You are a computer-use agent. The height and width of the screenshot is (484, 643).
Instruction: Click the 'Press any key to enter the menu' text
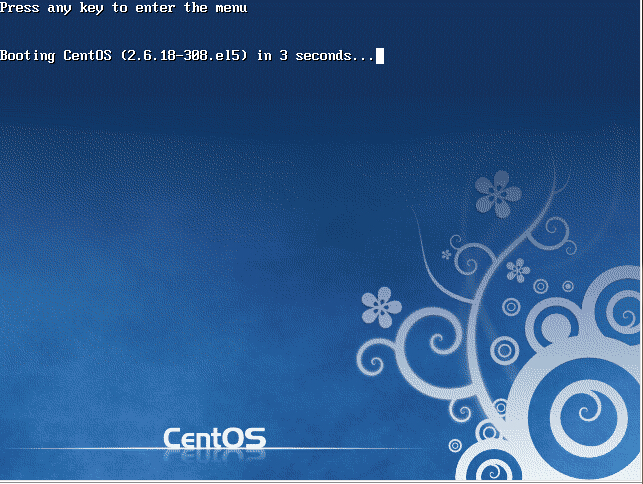pos(123,8)
